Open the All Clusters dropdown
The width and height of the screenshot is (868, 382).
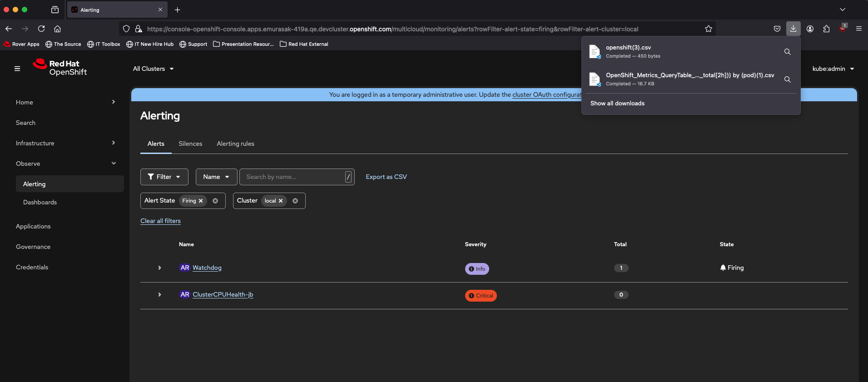coord(153,69)
